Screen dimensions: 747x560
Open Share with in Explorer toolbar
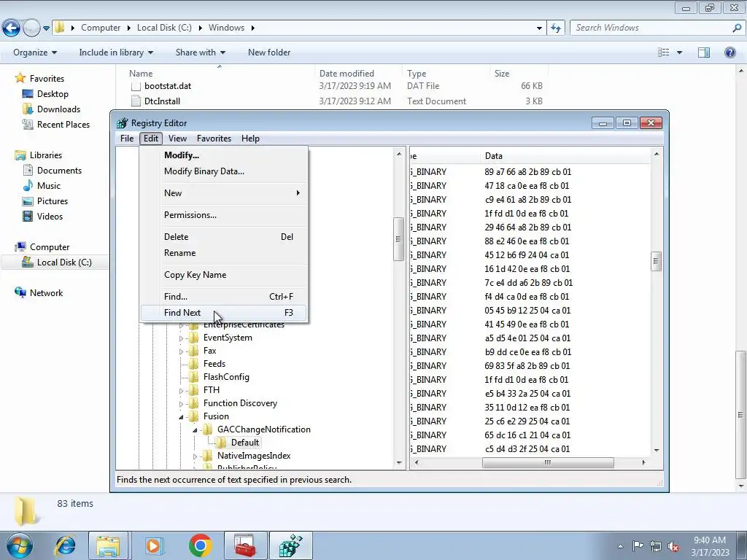pyautogui.click(x=201, y=52)
